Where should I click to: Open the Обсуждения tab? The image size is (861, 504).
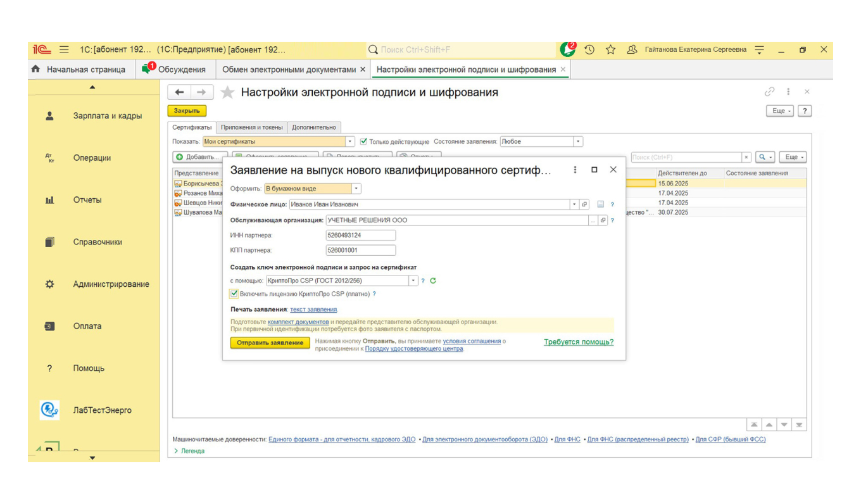click(182, 69)
